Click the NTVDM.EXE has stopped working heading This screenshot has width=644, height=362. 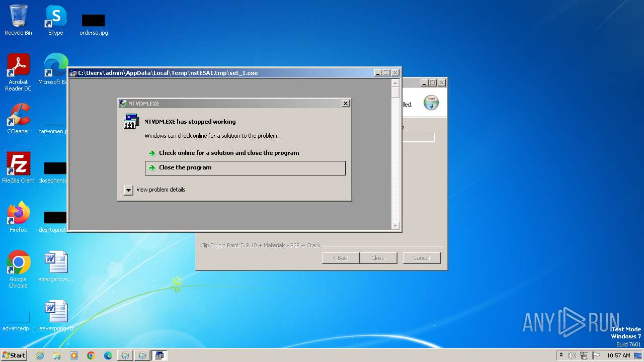click(x=190, y=122)
